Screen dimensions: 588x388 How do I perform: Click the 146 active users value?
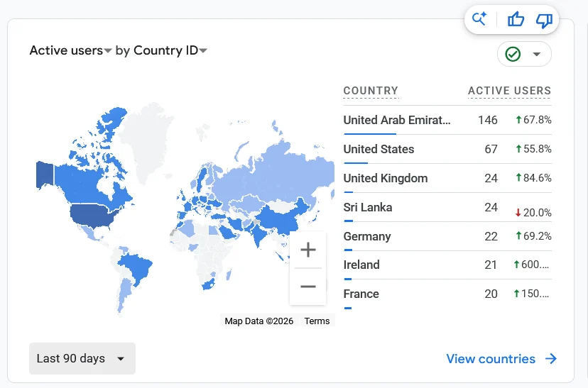tap(487, 120)
